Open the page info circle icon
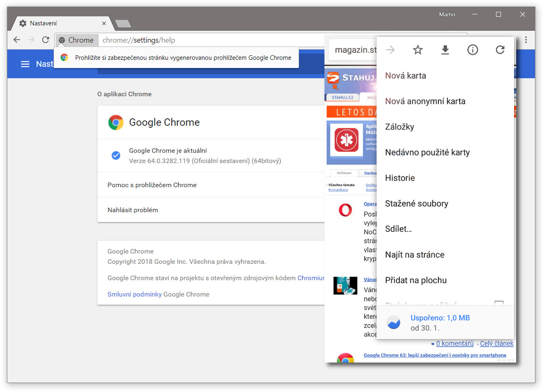Viewport: 544px width, 392px height. pyautogui.click(x=472, y=50)
